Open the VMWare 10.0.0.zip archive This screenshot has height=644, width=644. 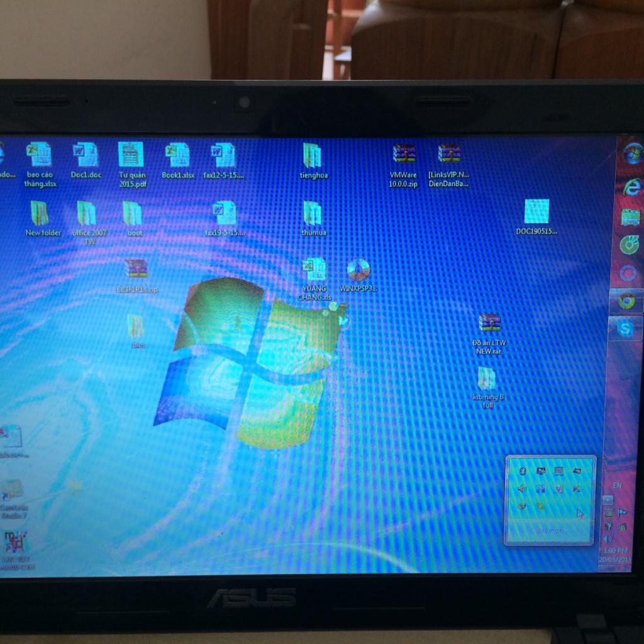coord(403,165)
